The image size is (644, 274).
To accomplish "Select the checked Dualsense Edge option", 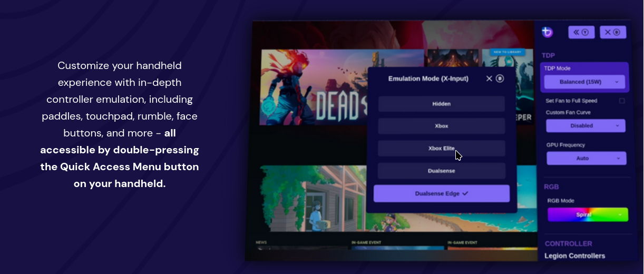I will click(x=442, y=193).
